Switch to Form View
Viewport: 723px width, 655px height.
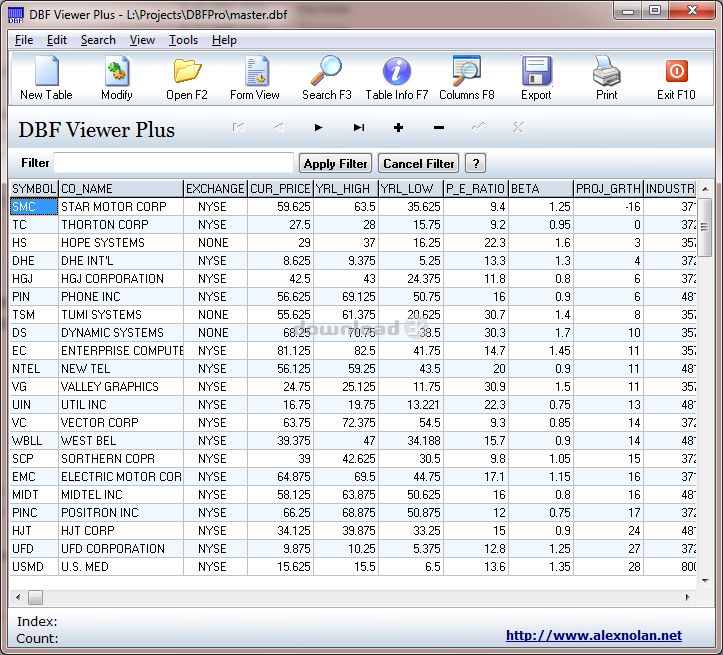[255, 71]
